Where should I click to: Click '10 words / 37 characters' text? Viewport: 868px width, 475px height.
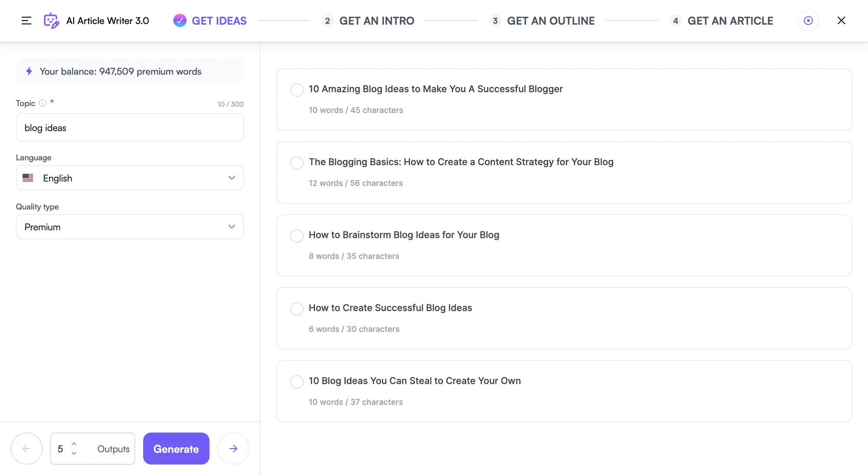click(356, 402)
